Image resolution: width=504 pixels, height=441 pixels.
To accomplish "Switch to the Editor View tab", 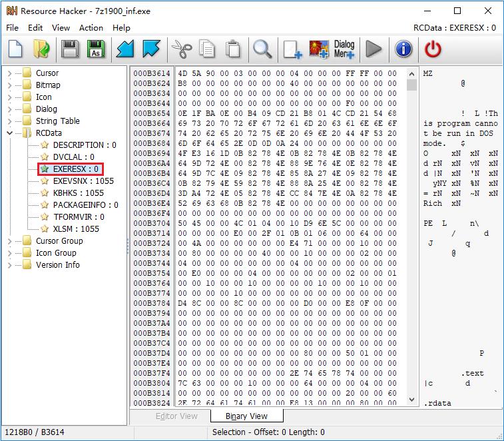I will click(x=176, y=416).
